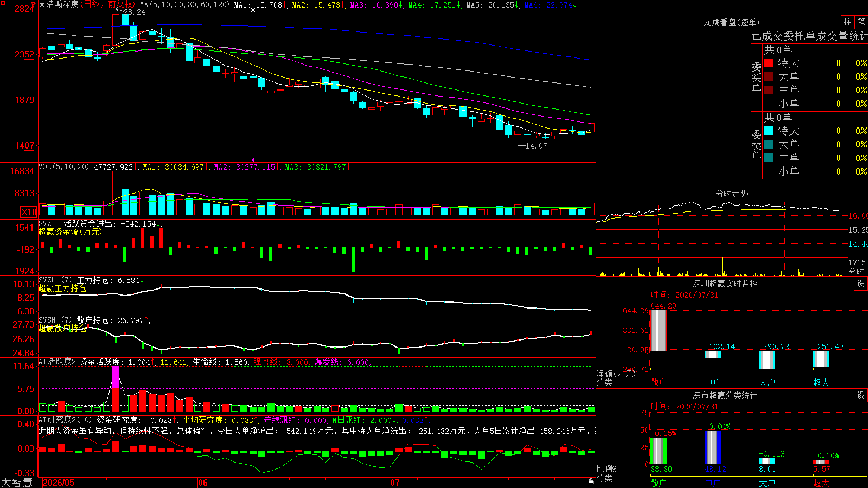The image size is (868, 488).
Task: Click the 深市超赢分类统计 panel title
Action: (725, 395)
